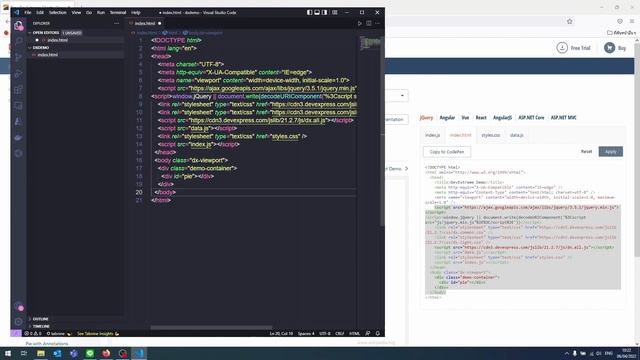Click the Run file play icon in editor
640x360 pixels.
(360, 23)
